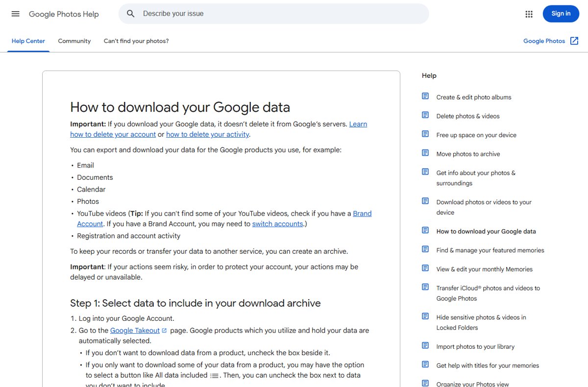Select How to download your Google data sidebar entry

tap(486, 231)
